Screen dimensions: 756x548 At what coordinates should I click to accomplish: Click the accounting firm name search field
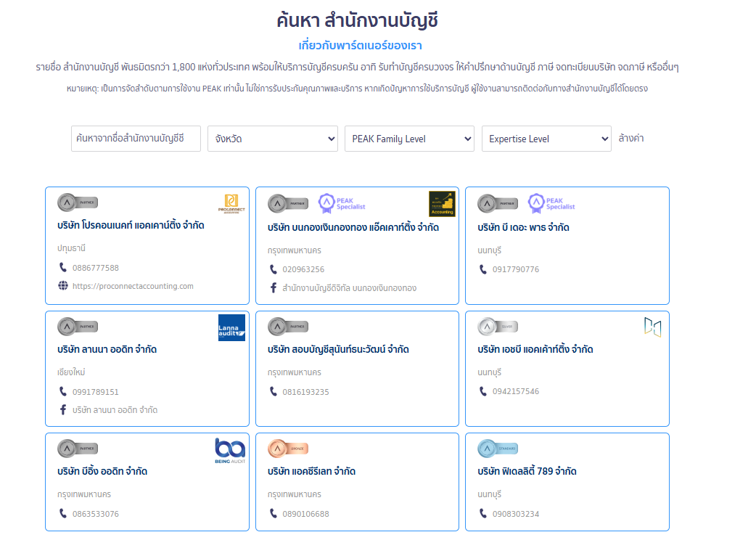coord(135,138)
